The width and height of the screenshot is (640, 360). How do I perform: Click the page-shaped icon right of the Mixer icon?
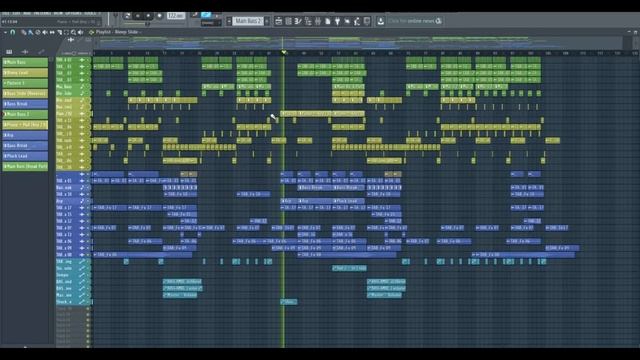pos(327,21)
